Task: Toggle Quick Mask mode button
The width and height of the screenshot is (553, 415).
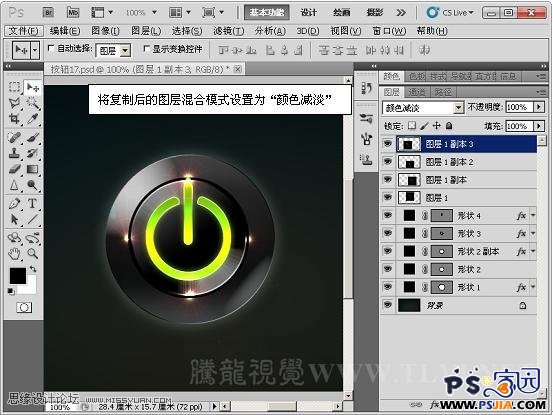Action: pyautogui.click(x=24, y=307)
